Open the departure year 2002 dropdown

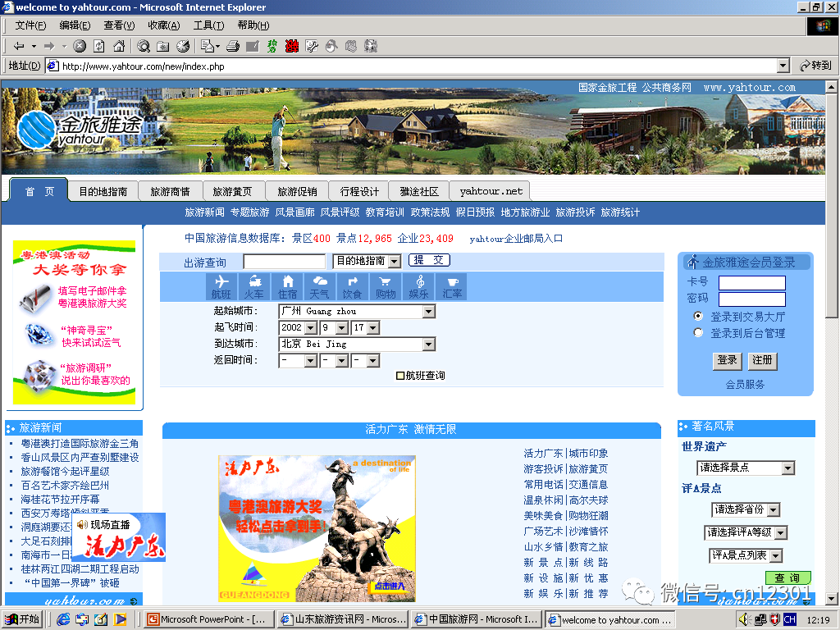click(x=311, y=328)
